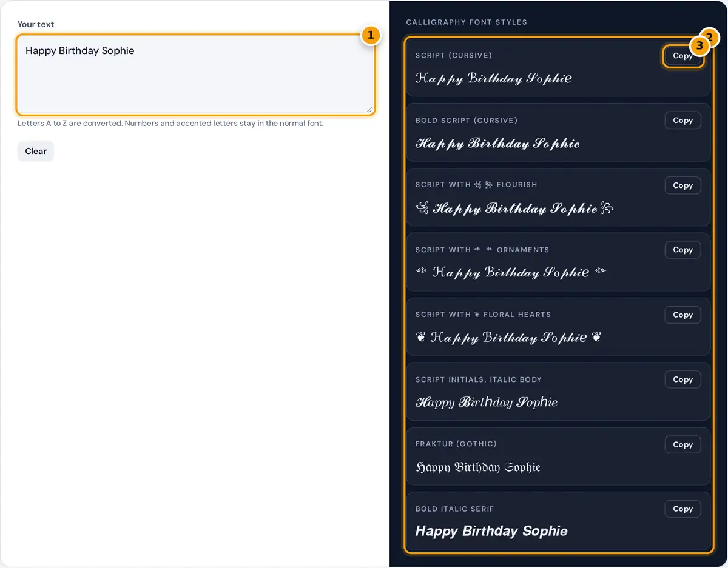Click the 'Script Initials, Italic Body' label
Image resolution: width=728 pixels, height=568 pixels.
pyautogui.click(x=479, y=379)
